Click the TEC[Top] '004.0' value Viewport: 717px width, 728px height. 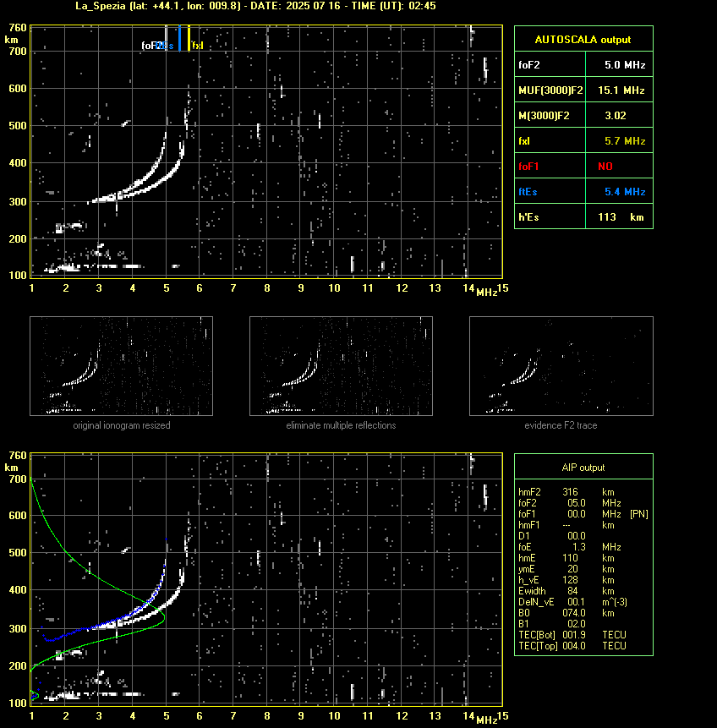574,646
